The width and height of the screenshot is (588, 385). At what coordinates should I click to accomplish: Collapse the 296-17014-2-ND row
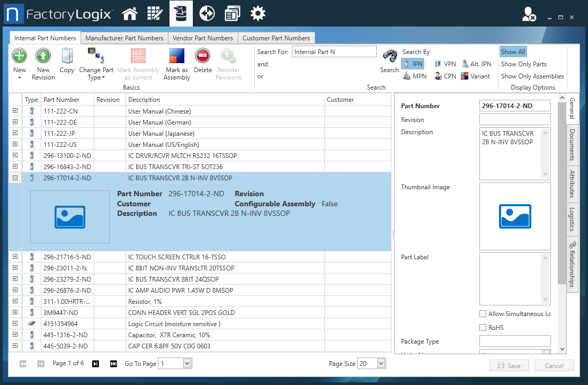point(15,178)
